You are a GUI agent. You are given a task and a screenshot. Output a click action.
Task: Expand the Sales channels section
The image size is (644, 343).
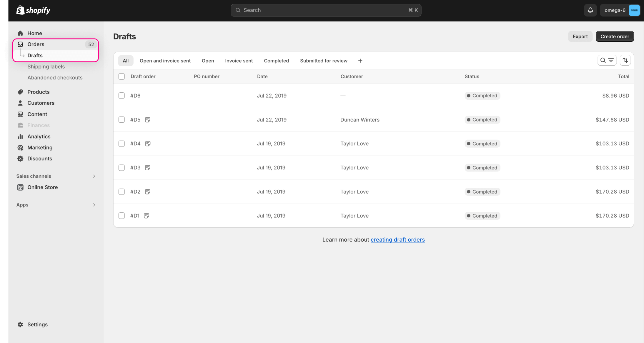(94, 176)
